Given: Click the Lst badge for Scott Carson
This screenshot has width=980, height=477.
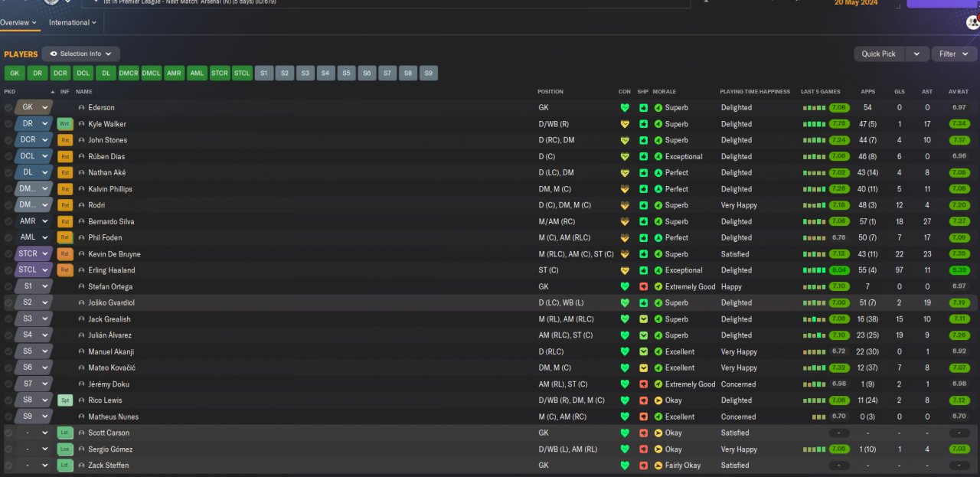Looking at the screenshot, I should click(x=65, y=433).
